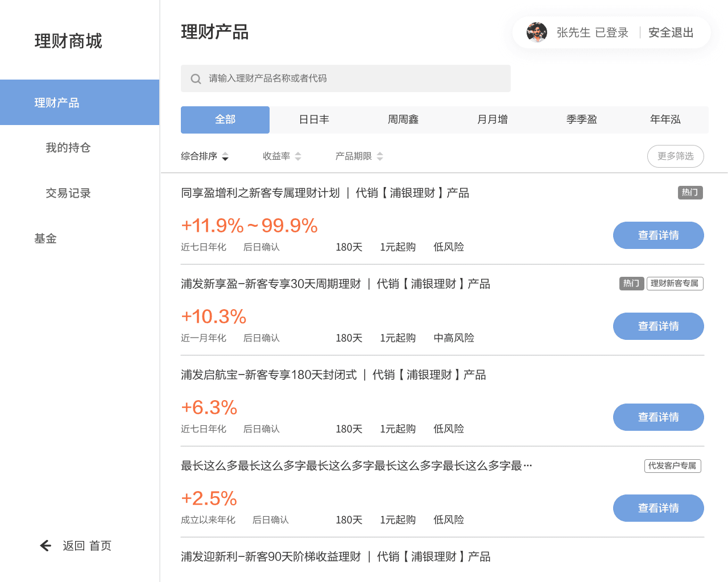Open the 季季盈 tab
The width and height of the screenshot is (728, 582).
tap(582, 120)
